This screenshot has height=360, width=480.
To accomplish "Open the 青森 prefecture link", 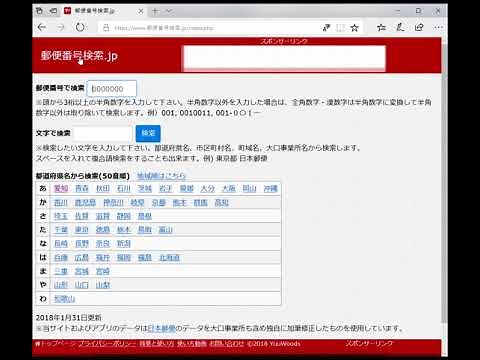I will click(x=82, y=189).
